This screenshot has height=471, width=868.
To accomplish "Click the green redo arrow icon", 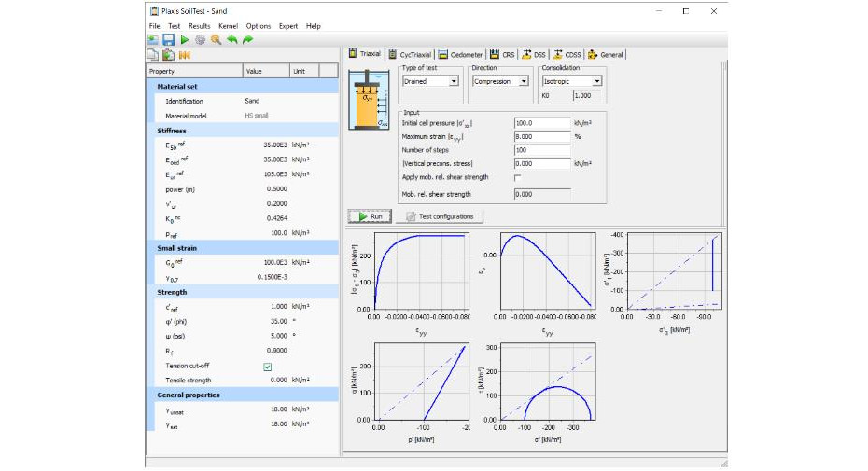I will tap(247, 40).
